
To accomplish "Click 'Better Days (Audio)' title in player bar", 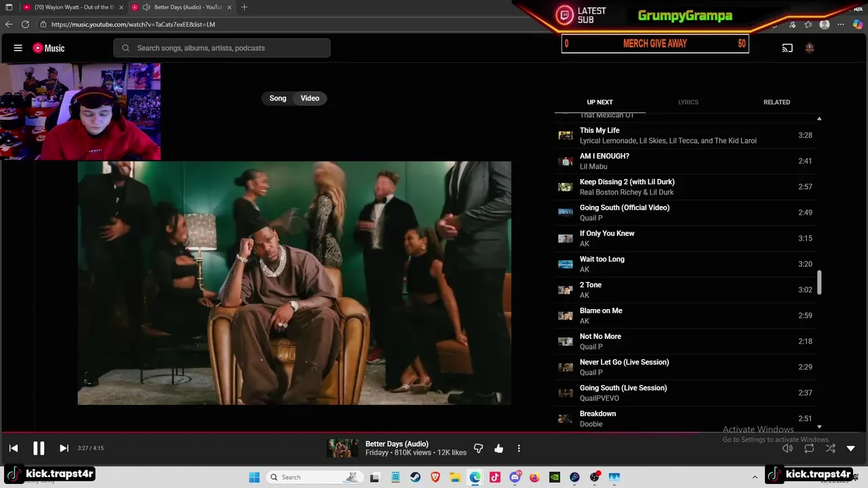I will point(397,444).
